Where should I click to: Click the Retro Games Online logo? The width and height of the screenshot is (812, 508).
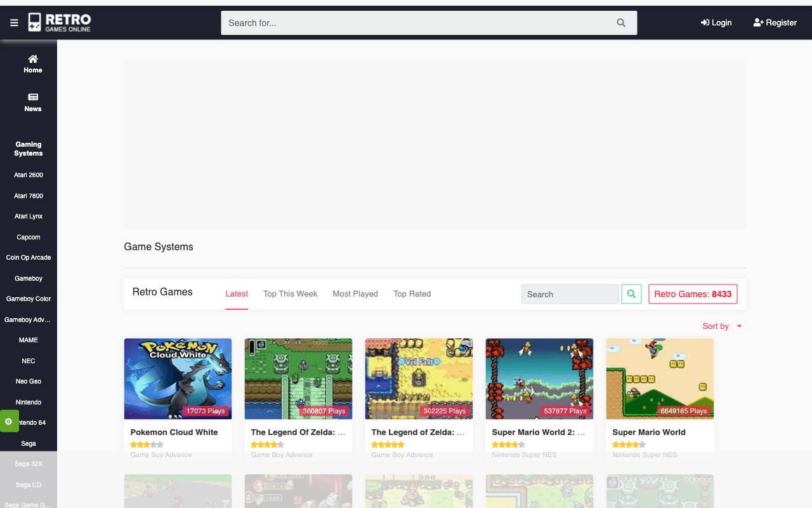pos(60,22)
